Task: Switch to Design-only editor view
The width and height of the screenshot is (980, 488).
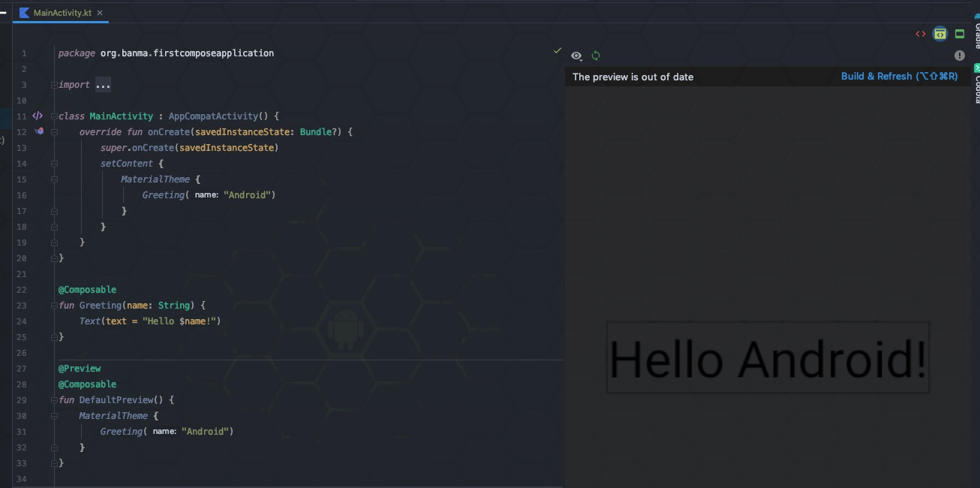Action: 960,34
